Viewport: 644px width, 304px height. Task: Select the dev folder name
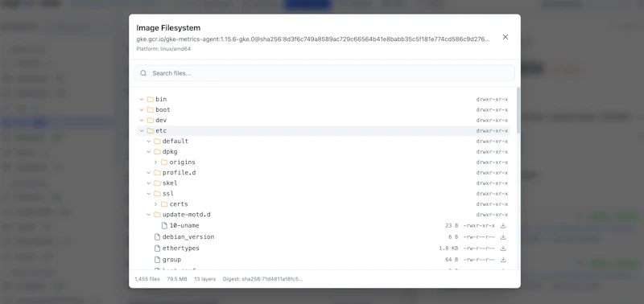click(x=161, y=120)
